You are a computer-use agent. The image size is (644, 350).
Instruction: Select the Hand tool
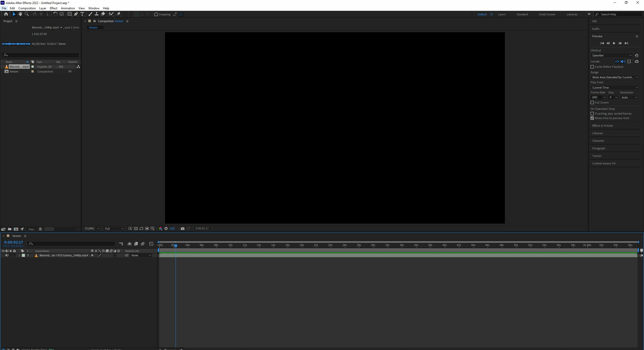pyautogui.click(x=20, y=14)
